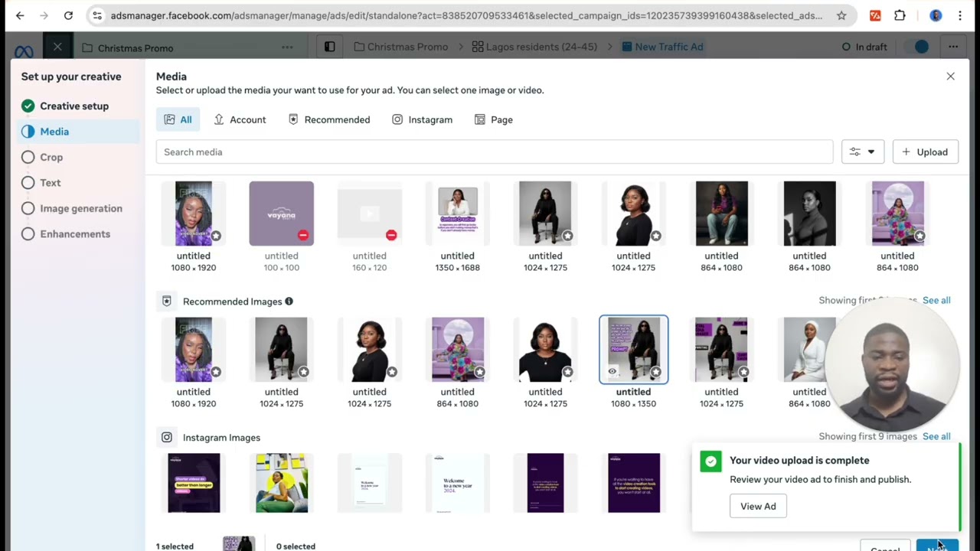The height and width of the screenshot is (551, 980).
Task: Select the 160 × 120 video thumbnail
Action: coord(369,214)
